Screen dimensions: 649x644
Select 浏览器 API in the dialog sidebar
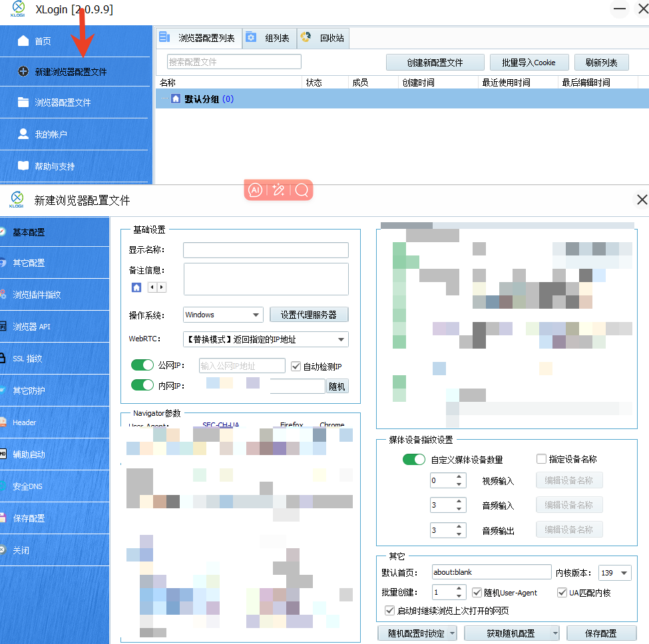(x=54, y=327)
